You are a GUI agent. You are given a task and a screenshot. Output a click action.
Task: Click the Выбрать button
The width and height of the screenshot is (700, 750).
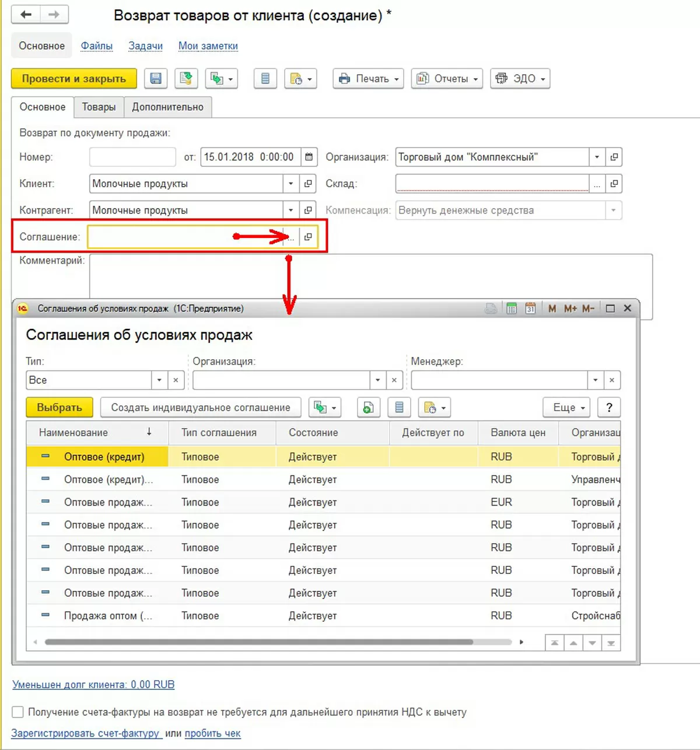click(x=60, y=408)
